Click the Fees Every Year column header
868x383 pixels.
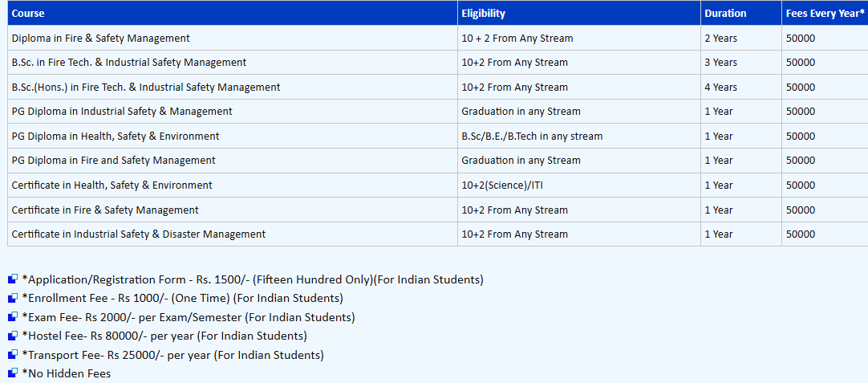click(x=825, y=13)
